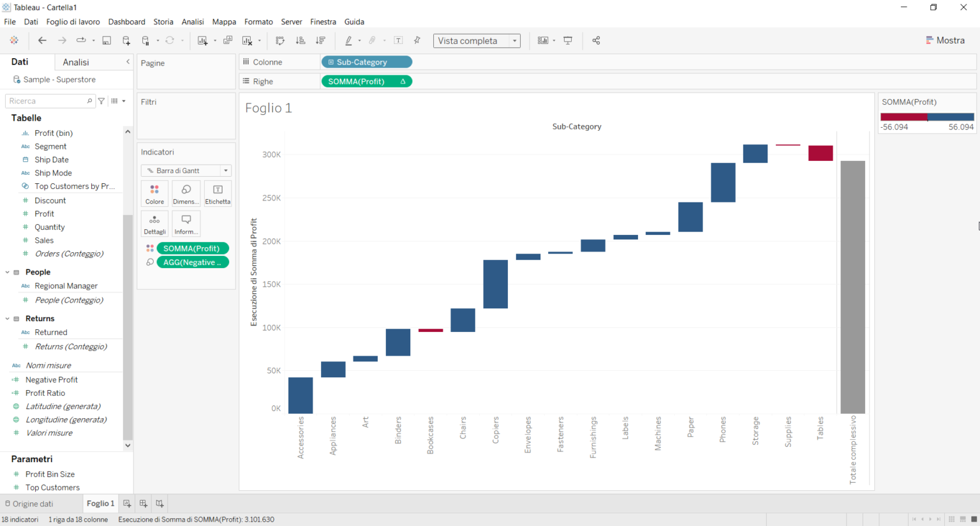Click the clear sheet toolbar icon

[x=247, y=40]
